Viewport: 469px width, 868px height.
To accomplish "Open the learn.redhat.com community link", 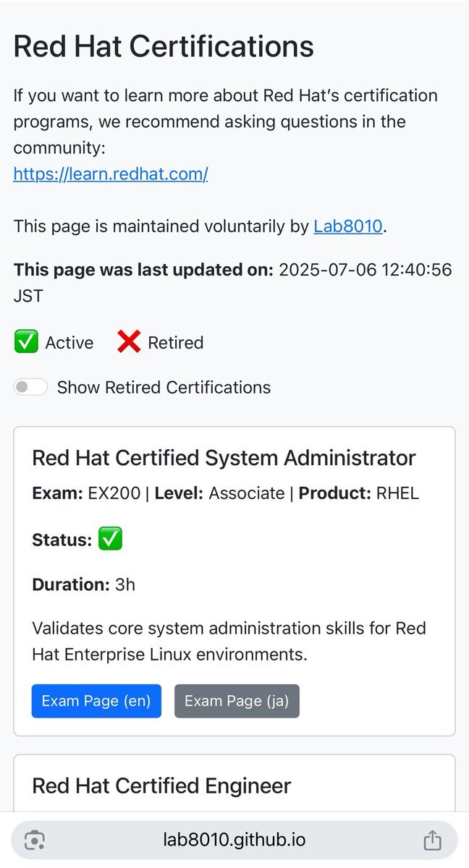I will (111, 174).
